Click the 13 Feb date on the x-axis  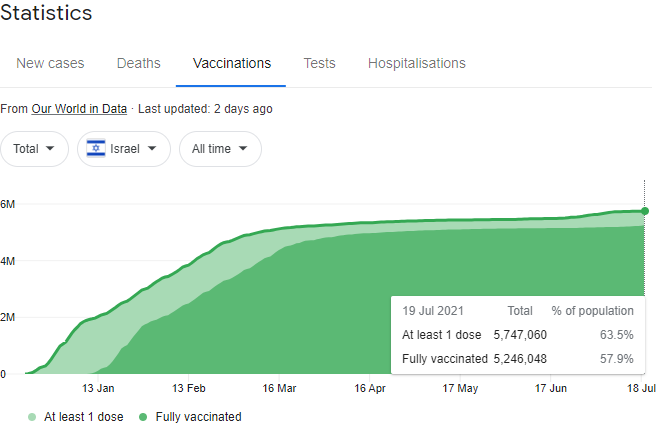point(189,388)
